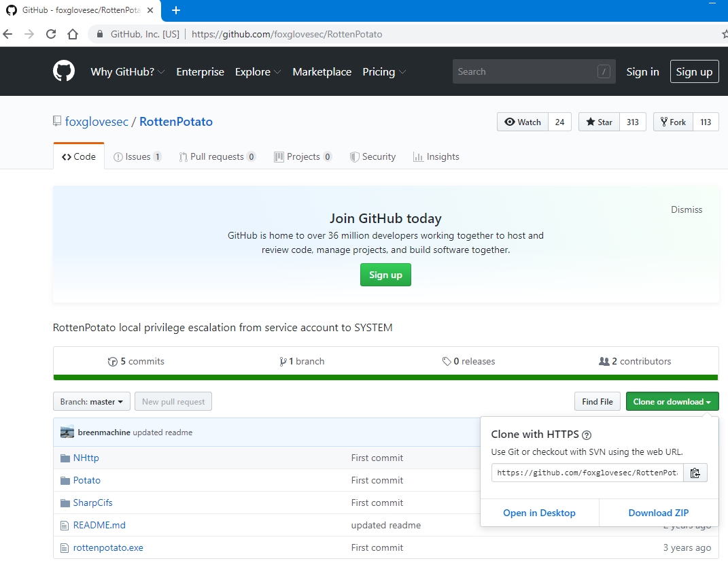The width and height of the screenshot is (728, 561).
Task: Click the header Sign up button
Action: coord(694,71)
